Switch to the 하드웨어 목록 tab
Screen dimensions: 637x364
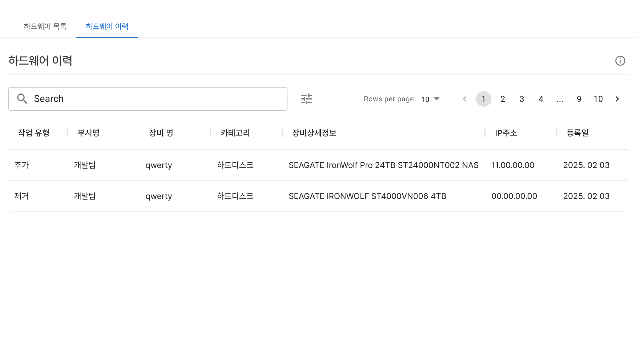(x=45, y=27)
